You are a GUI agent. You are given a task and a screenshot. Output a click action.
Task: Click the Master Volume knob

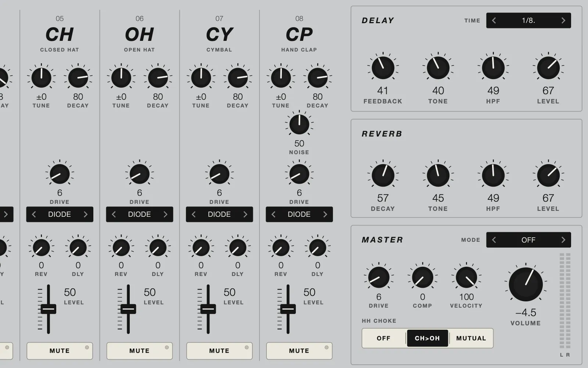click(x=526, y=284)
